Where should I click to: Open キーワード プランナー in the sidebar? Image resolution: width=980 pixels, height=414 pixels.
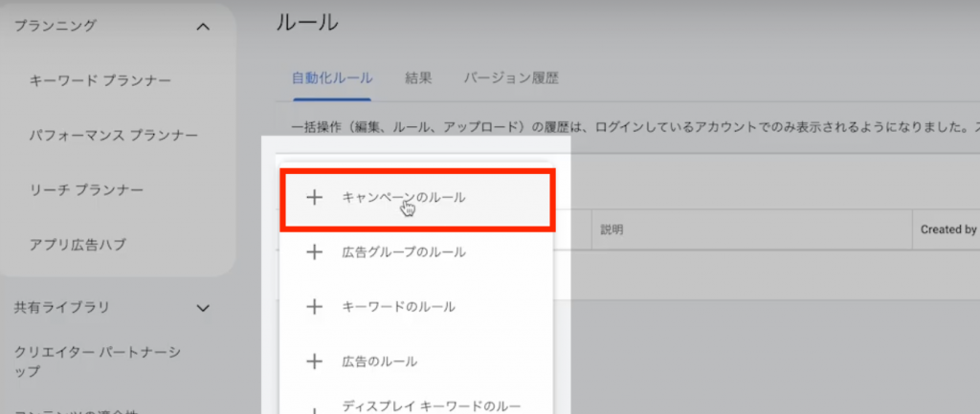[x=100, y=80]
